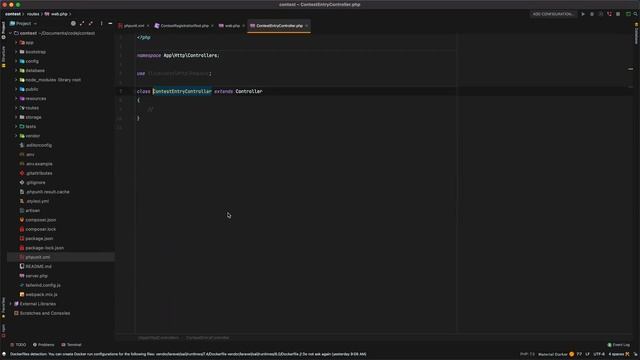
Task: Click the routes breadcrumb in navigation bar
Action: pos(33,14)
